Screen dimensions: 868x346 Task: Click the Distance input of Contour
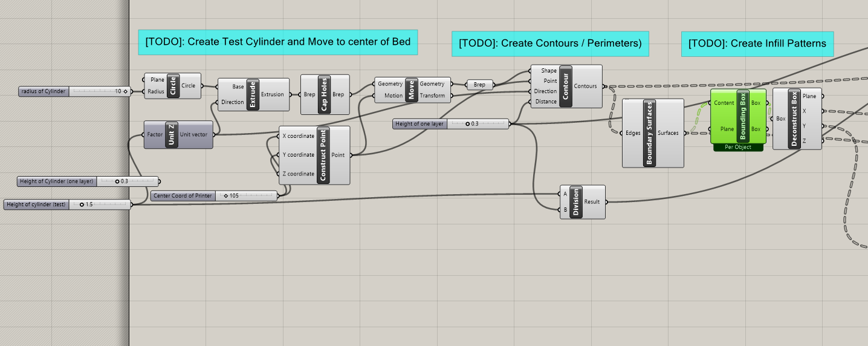[x=546, y=102]
